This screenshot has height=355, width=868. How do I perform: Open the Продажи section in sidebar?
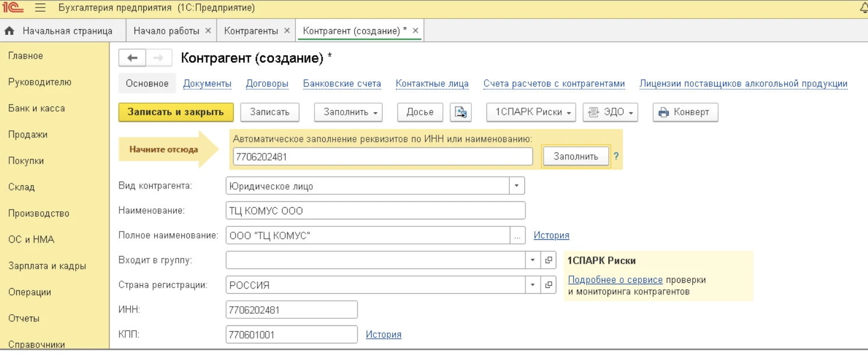(27, 134)
